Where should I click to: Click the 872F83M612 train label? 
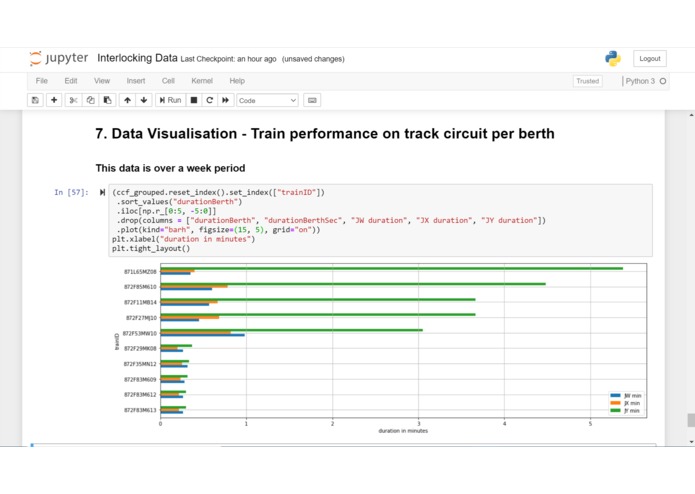pyautogui.click(x=140, y=394)
